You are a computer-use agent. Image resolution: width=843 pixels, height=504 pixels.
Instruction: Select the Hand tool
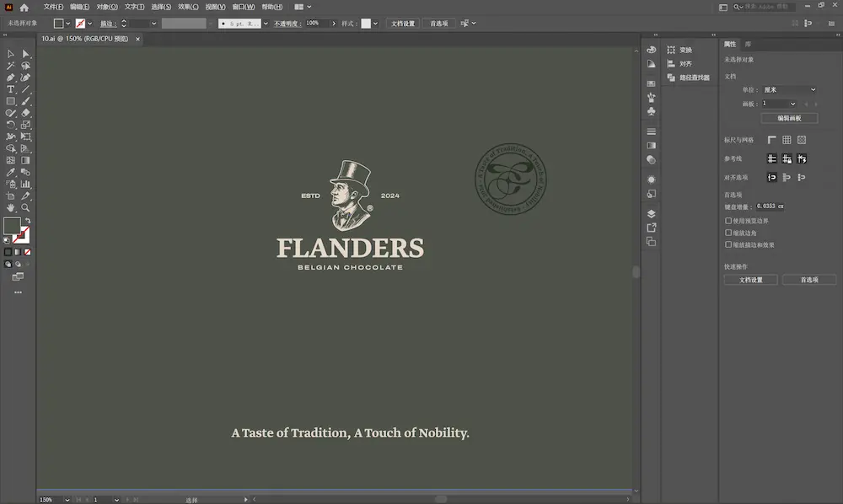(10, 207)
